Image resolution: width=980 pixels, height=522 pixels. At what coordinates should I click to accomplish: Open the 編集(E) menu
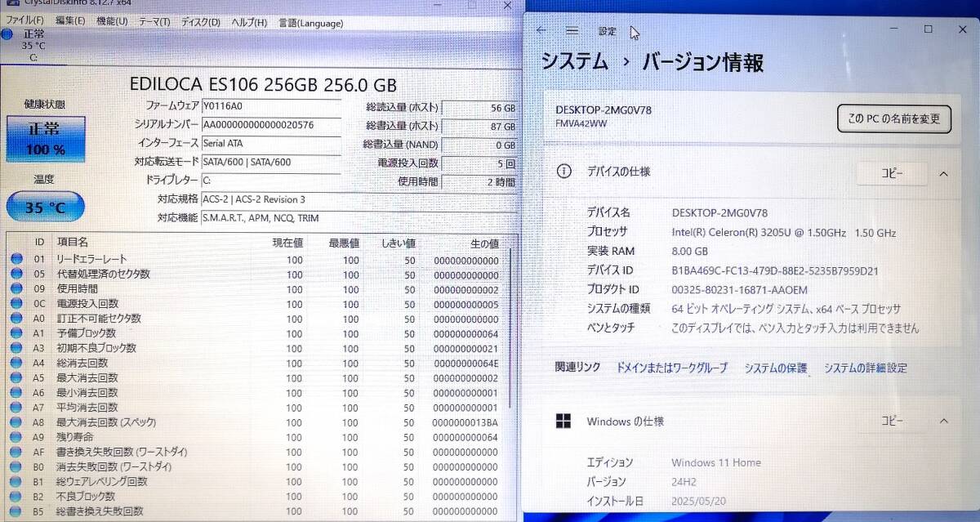[69, 22]
